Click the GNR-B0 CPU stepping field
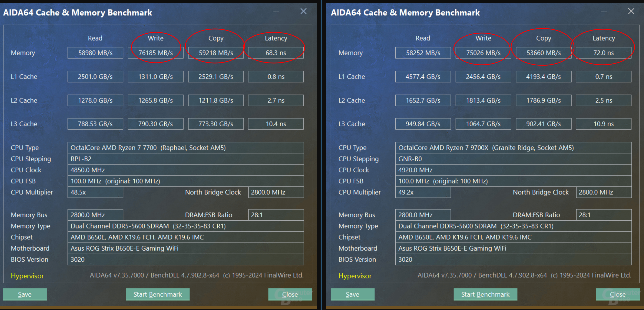 click(x=513, y=159)
